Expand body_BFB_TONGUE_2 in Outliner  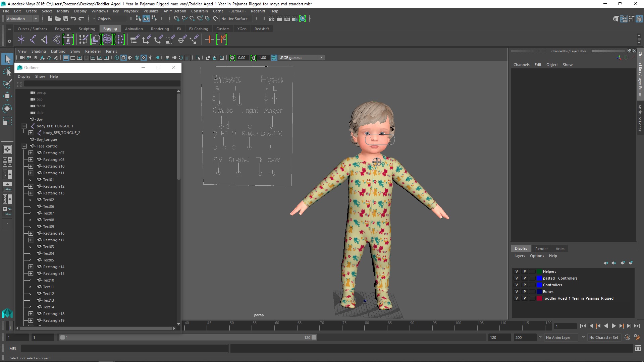coord(31,133)
